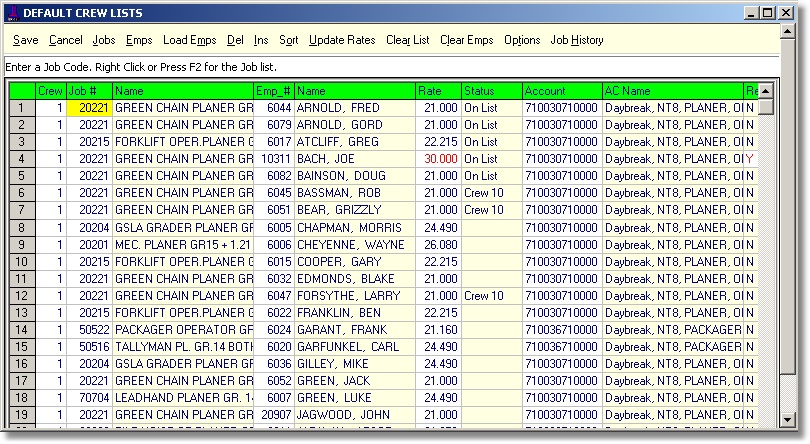Screen dimensions: 810x444
Task: Click Load Emps button
Action: click(190, 40)
